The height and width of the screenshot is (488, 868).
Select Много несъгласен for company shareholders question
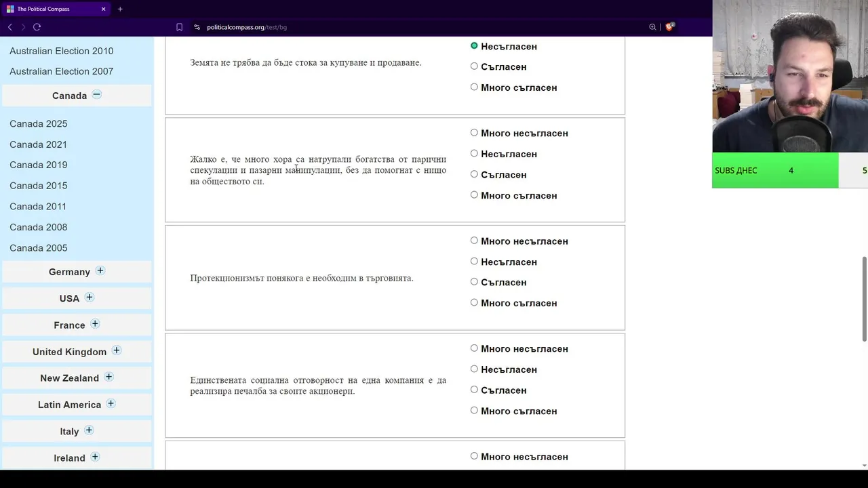pos(474,348)
